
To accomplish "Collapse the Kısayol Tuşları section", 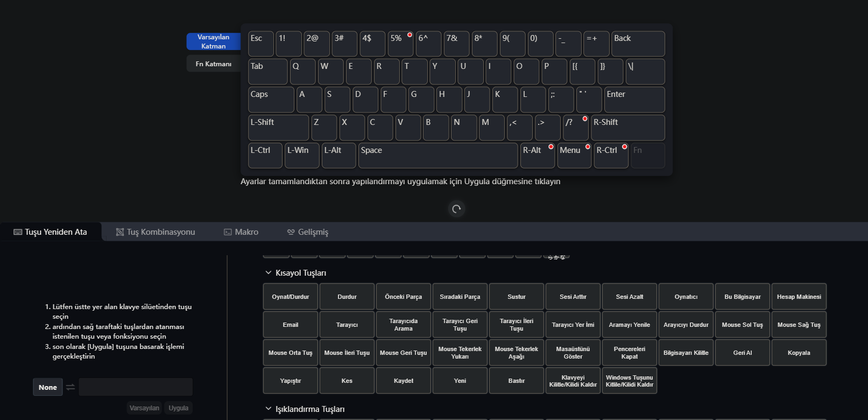I will pyautogui.click(x=269, y=273).
